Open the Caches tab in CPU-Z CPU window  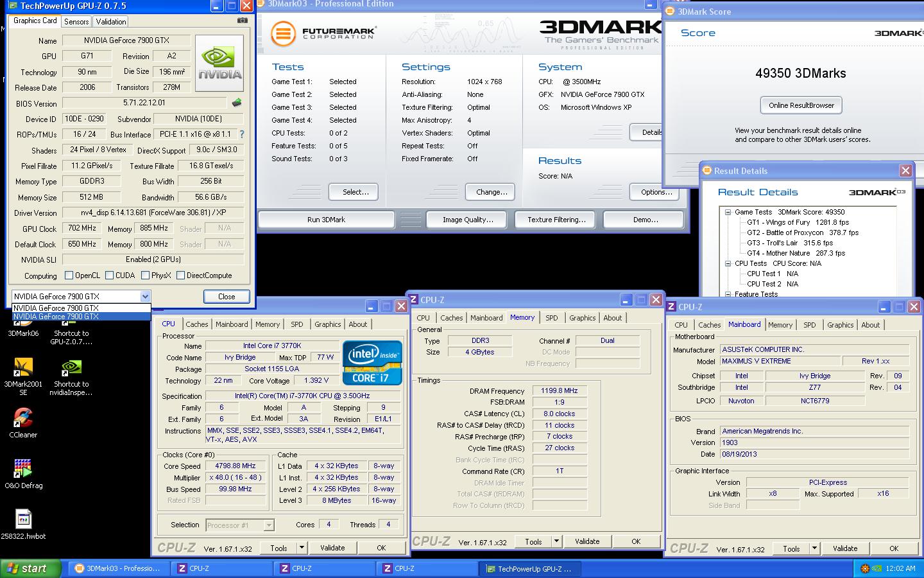197,324
